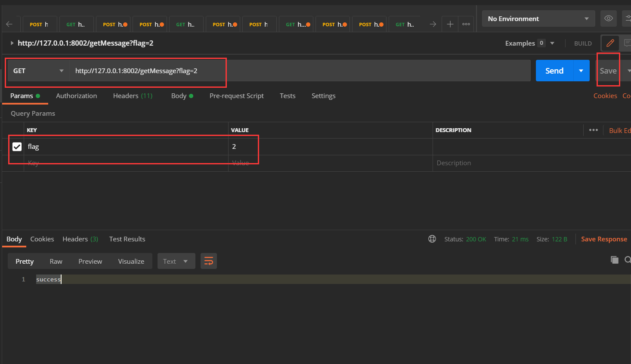Viewport: 631px width, 364px height.
Task: Open the request Settings tab
Action: [323, 96]
